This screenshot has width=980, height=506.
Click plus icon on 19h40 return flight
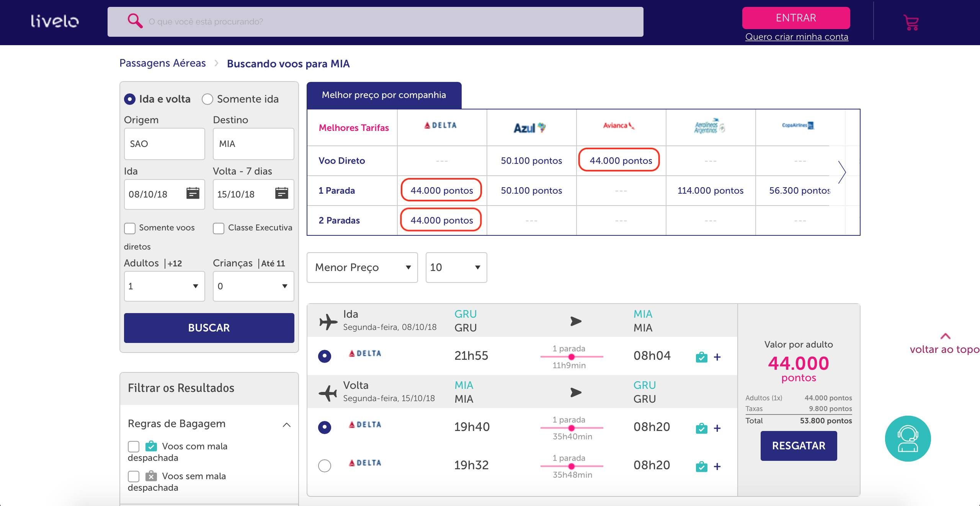(x=717, y=428)
